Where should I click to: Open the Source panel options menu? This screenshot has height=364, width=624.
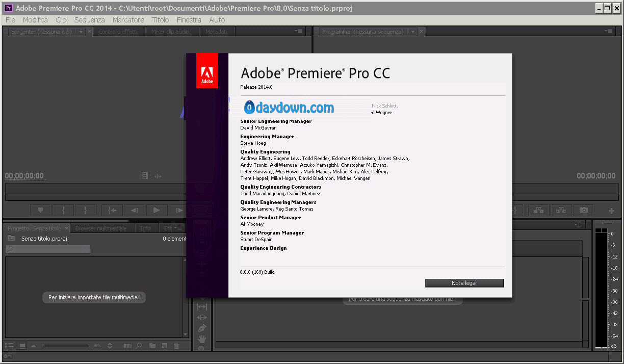point(299,31)
